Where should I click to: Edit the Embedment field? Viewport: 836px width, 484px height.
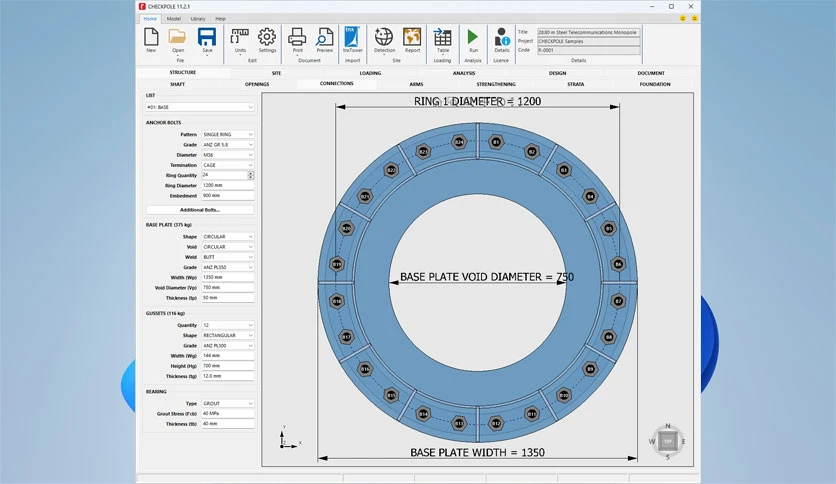tap(228, 196)
